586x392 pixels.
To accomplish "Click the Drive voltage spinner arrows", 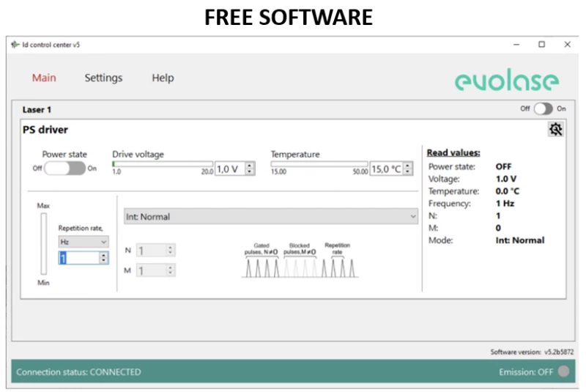I will [250, 169].
